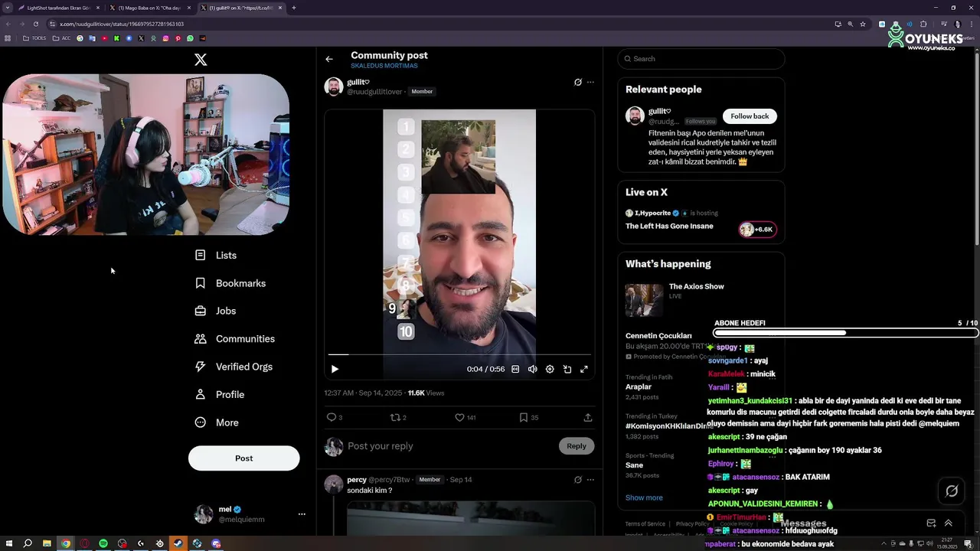Click Show more under trends
Image resolution: width=980 pixels, height=551 pixels.
click(x=644, y=497)
